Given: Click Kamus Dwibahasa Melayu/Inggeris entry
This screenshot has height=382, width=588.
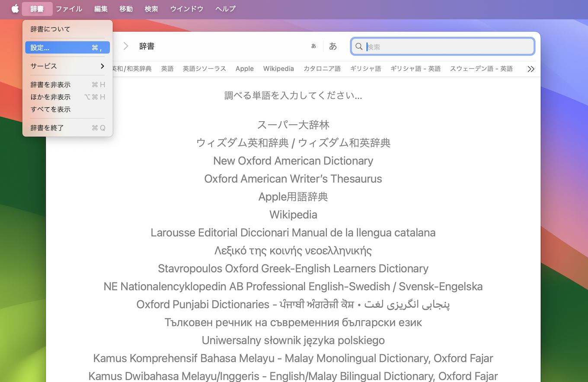Looking at the screenshot, I should click(293, 376).
